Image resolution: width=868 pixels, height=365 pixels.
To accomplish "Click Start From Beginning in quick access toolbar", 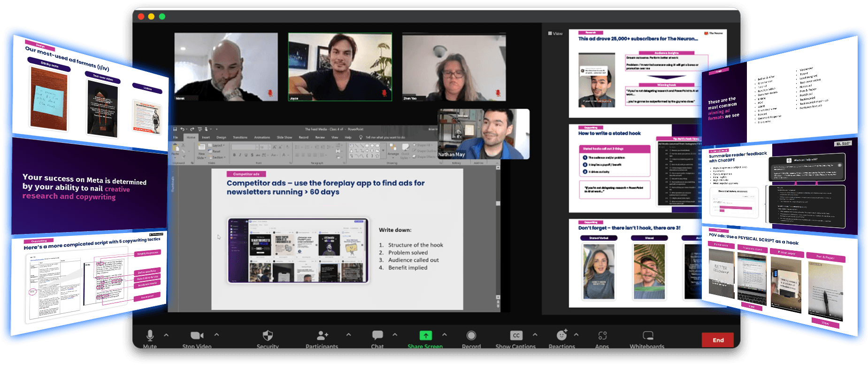I will click(200, 129).
